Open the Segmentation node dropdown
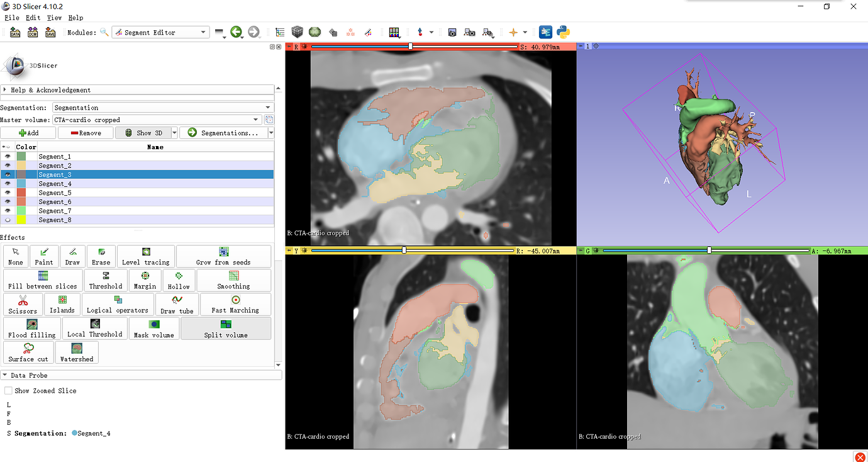The image size is (868, 462). tap(164, 108)
